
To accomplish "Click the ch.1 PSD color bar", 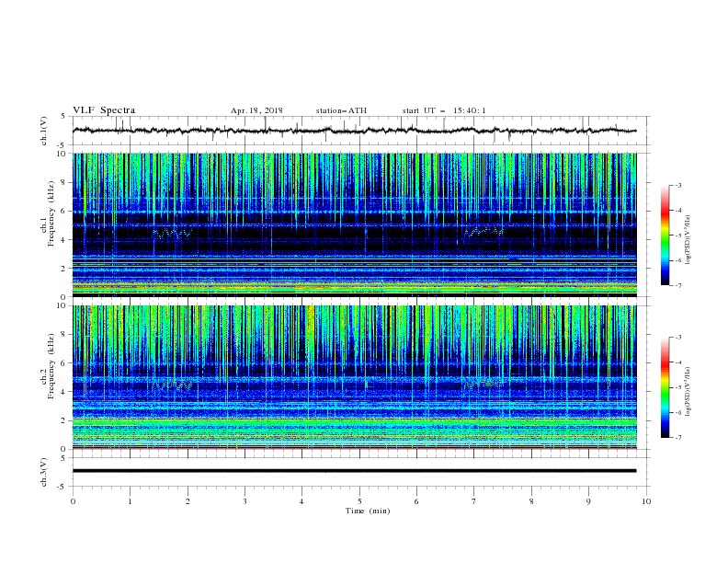I will [665, 236].
